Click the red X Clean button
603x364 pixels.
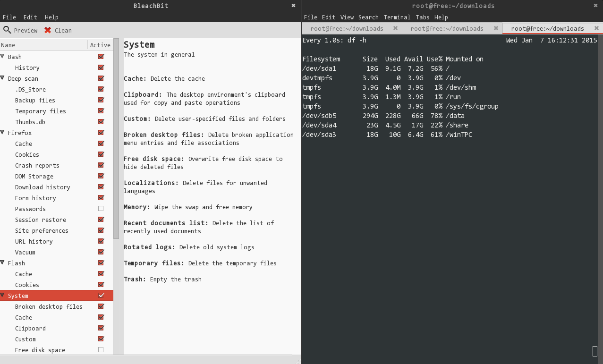point(58,30)
